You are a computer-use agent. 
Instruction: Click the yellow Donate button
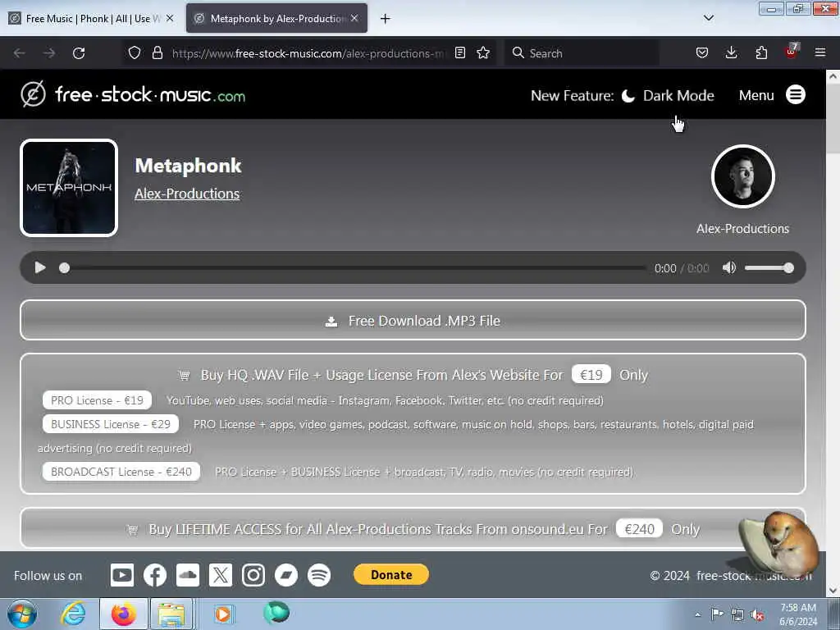(391, 574)
